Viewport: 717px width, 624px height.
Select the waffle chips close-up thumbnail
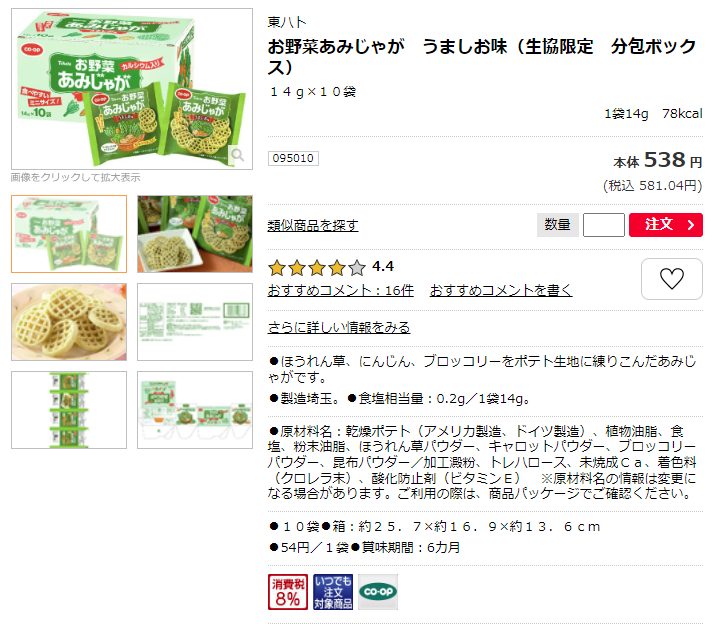tap(69, 322)
